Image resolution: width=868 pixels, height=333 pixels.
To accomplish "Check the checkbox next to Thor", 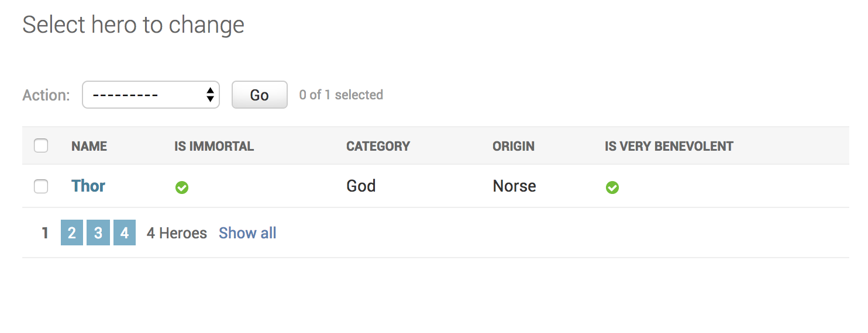I will tap(41, 186).
